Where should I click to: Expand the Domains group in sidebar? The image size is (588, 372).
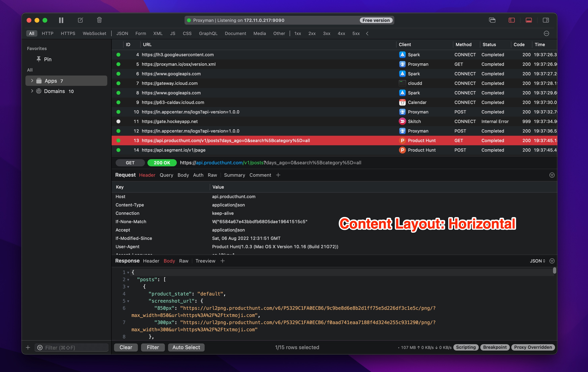[x=32, y=91]
